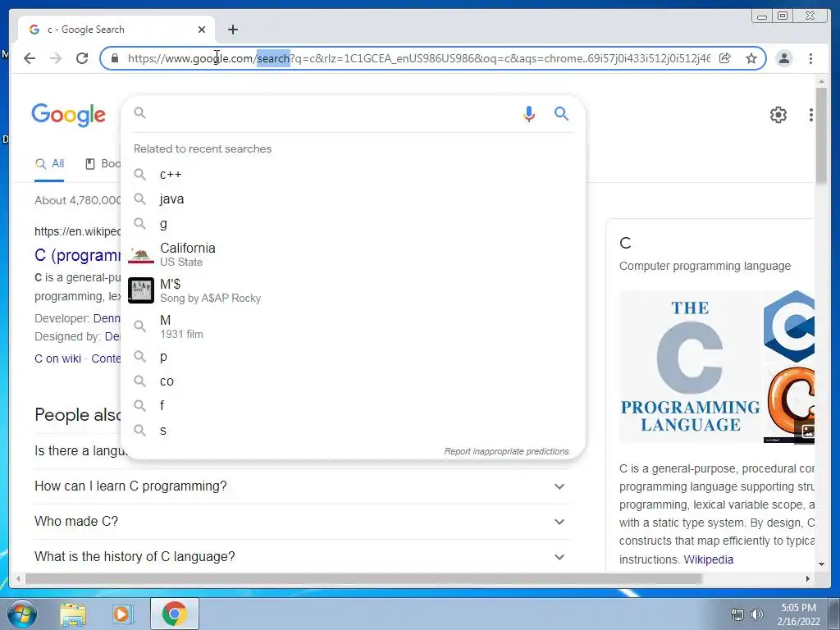Click the Chrome taskbar button
Viewport: 840px width, 630px height.
174,614
